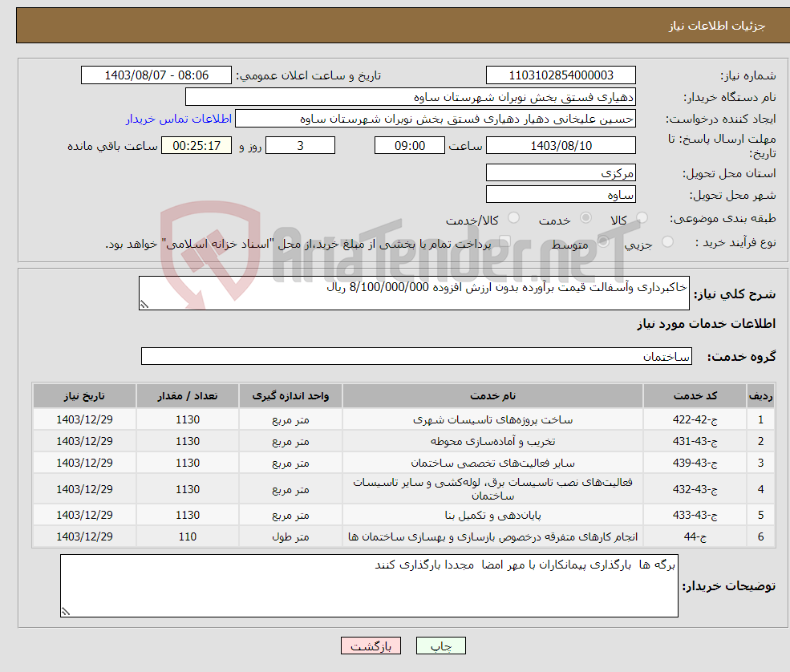
Task: Click the announcement date field 1403/08/07 - 08:06
Action: (x=156, y=75)
